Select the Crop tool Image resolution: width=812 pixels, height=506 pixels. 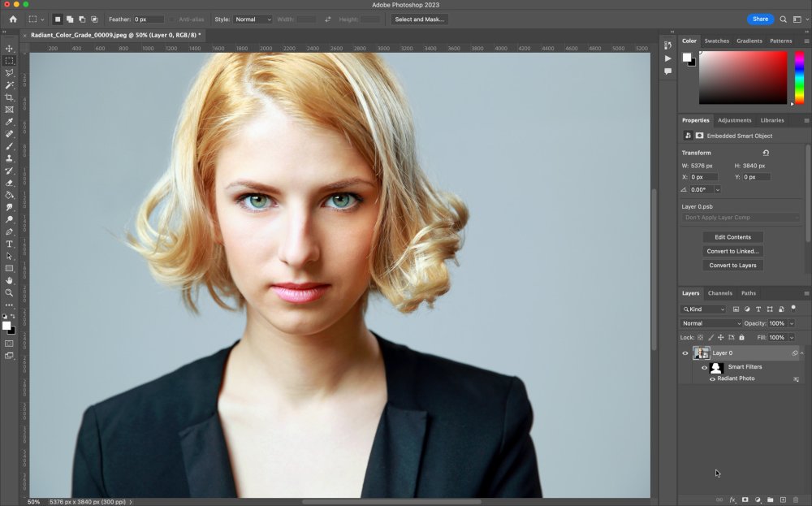click(10, 97)
